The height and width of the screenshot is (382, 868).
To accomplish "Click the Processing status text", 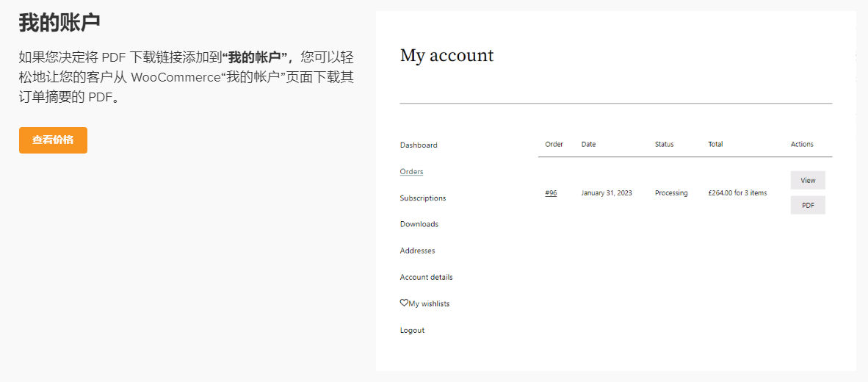I will point(671,193).
